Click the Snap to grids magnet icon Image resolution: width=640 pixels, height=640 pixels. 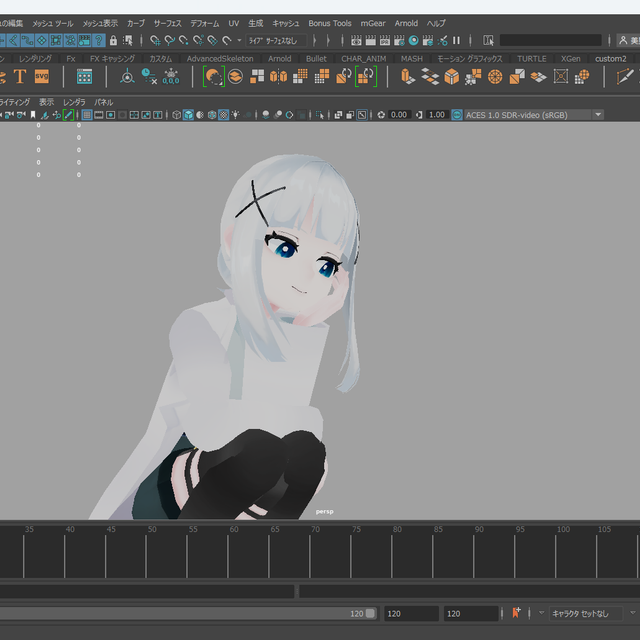(x=155, y=40)
